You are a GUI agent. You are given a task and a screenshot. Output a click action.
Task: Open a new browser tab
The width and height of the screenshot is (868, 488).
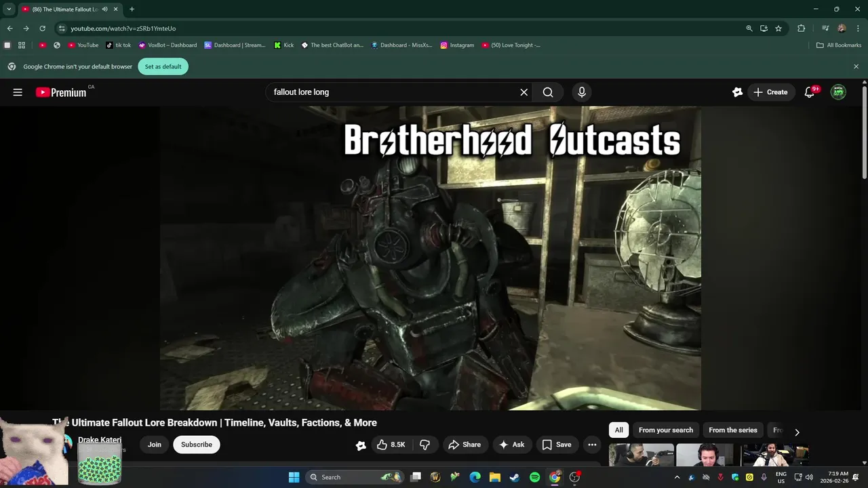[x=132, y=9]
